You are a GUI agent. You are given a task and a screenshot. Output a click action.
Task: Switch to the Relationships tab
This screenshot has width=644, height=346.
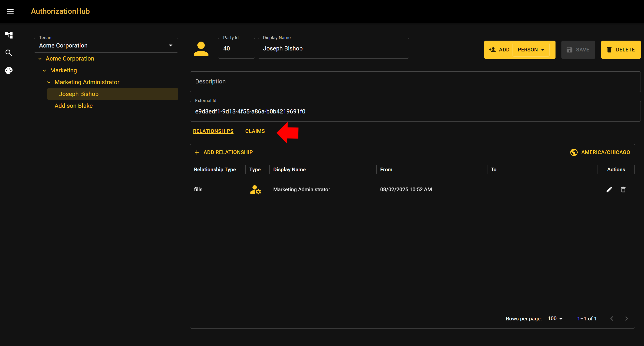coord(213,131)
